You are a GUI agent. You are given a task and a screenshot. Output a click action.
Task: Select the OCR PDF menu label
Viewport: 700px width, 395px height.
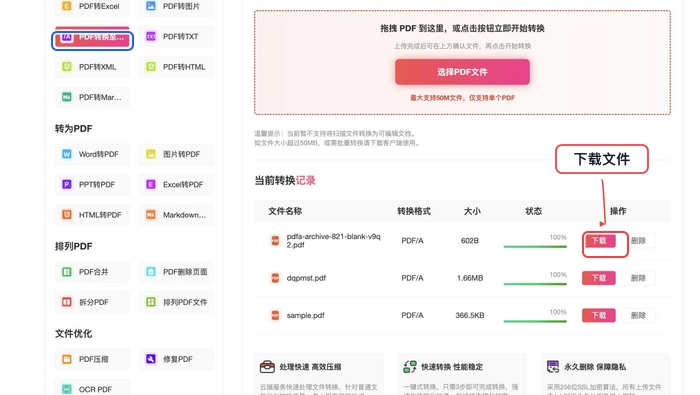(x=95, y=389)
